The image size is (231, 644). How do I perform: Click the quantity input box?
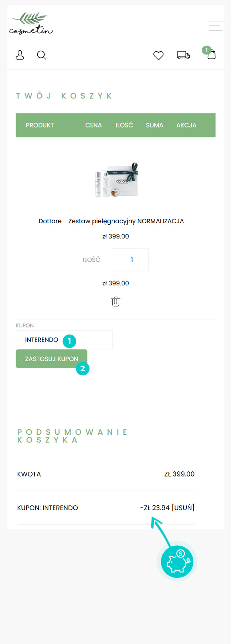pyautogui.click(x=130, y=260)
